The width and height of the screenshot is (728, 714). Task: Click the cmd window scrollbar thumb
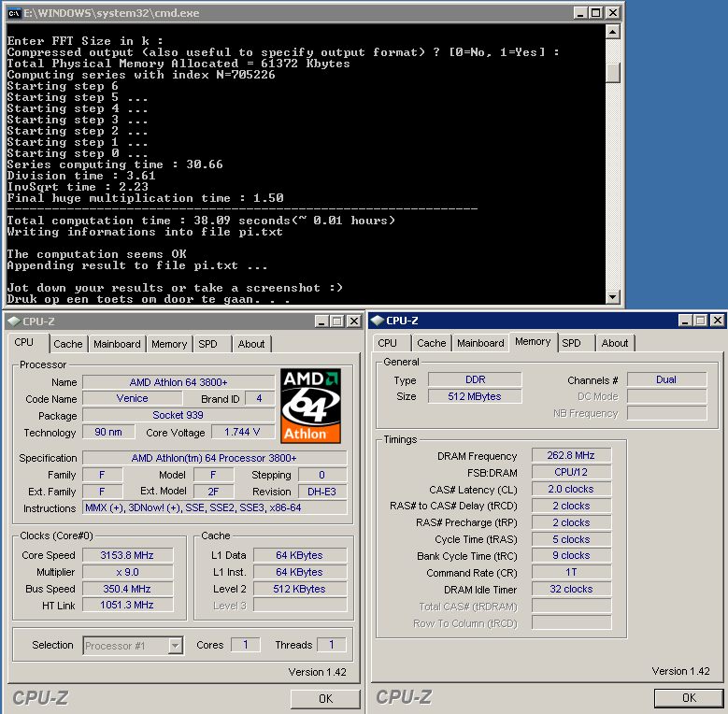pos(613,72)
